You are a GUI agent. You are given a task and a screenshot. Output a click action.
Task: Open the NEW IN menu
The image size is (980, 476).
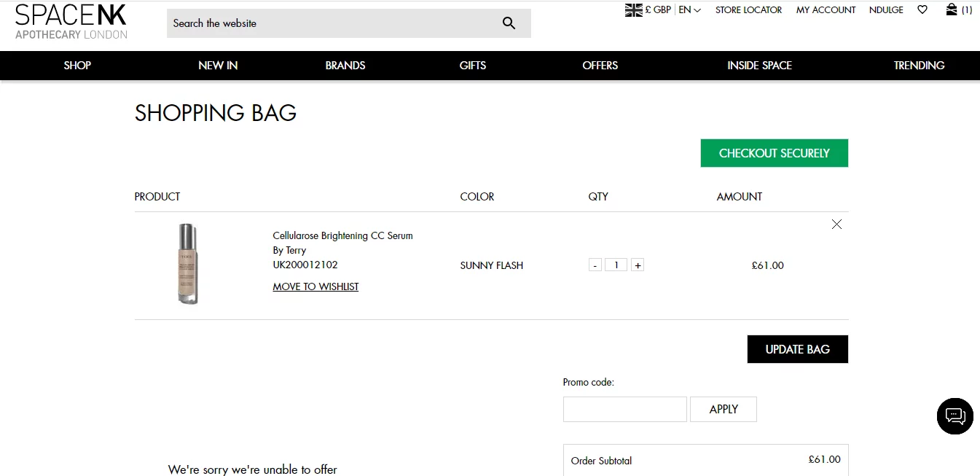218,66
